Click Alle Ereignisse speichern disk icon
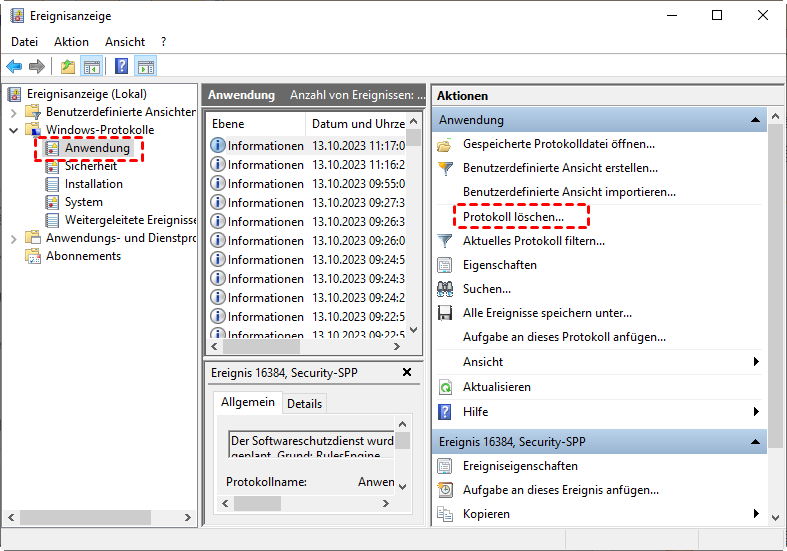Screen dimensions: 787x551 click(x=445, y=313)
